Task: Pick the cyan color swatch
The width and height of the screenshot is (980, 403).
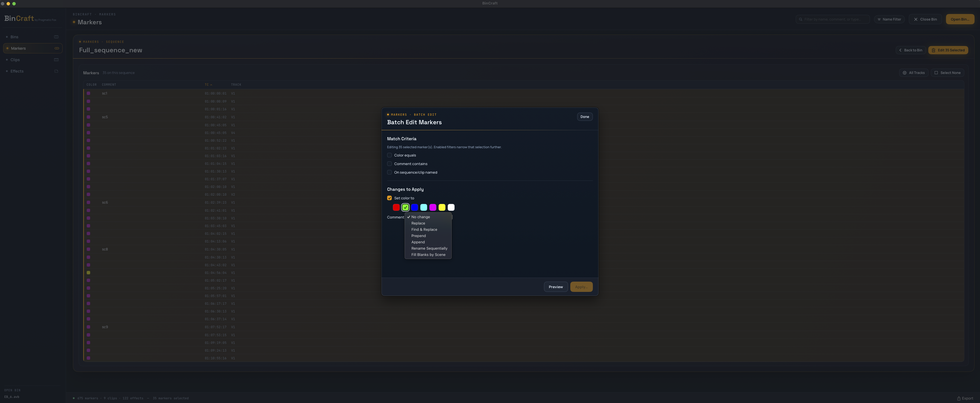Action: pyautogui.click(x=423, y=207)
